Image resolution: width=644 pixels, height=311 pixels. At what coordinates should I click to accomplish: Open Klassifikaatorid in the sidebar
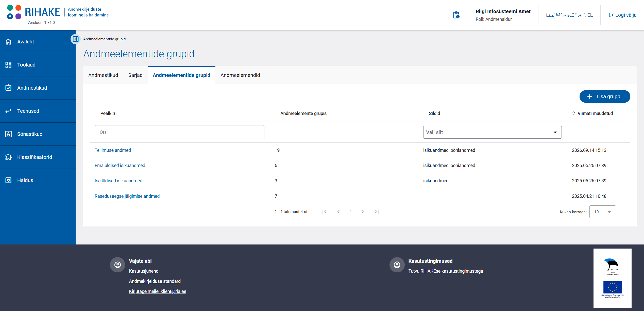pyautogui.click(x=38, y=157)
